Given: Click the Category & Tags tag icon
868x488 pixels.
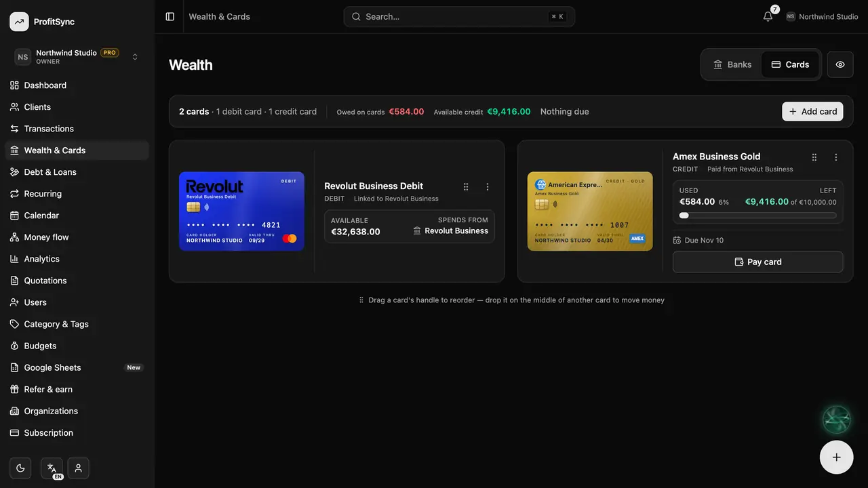Looking at the screenshot, I should [14, 324].
